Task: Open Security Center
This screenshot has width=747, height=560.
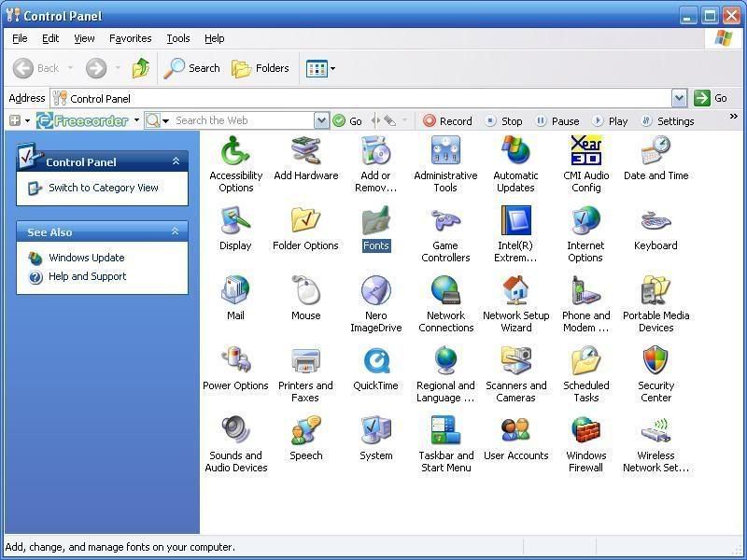Action: [656, 374]
